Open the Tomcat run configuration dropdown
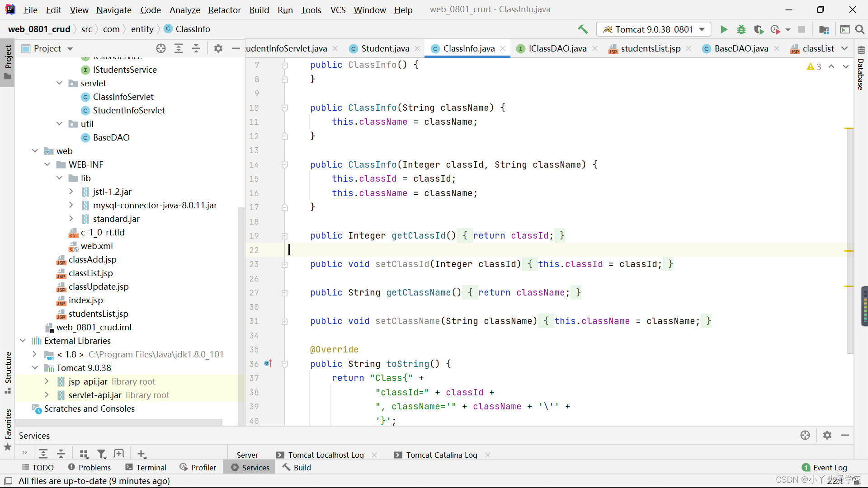This screenshot has width=868, height=488. point(654,29)
